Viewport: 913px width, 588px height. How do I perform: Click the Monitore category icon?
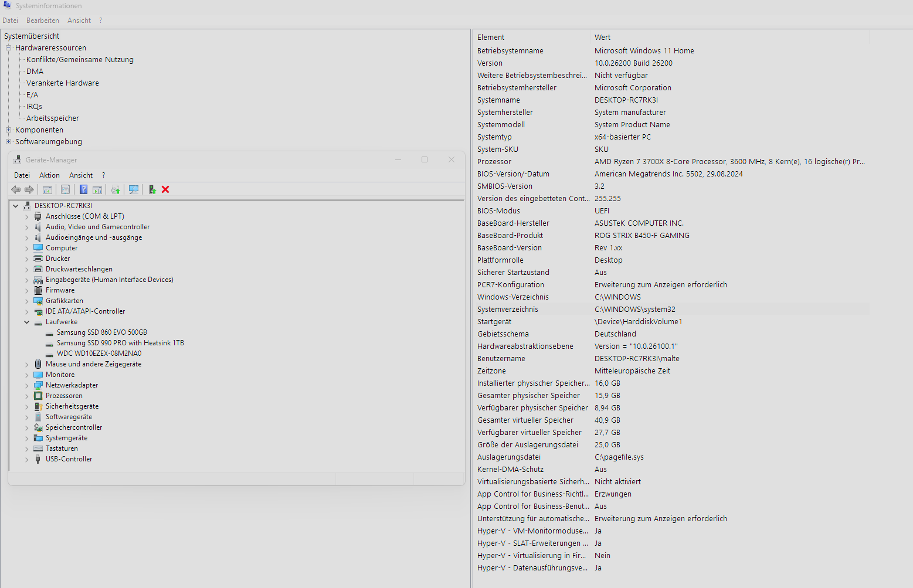(x=38, y=375)
